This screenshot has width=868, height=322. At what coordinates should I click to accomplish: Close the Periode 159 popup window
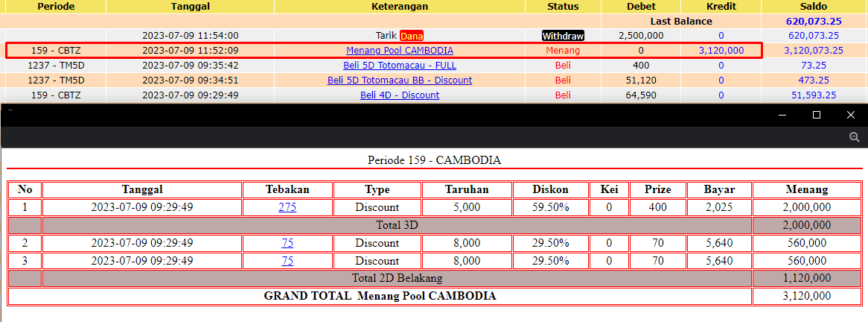click(x=851, y=115)
